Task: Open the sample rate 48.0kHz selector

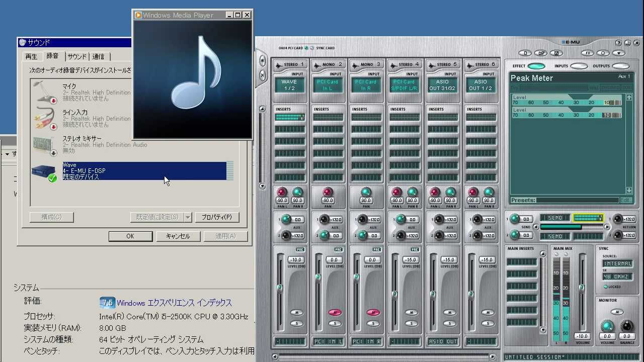Action: 617,277
